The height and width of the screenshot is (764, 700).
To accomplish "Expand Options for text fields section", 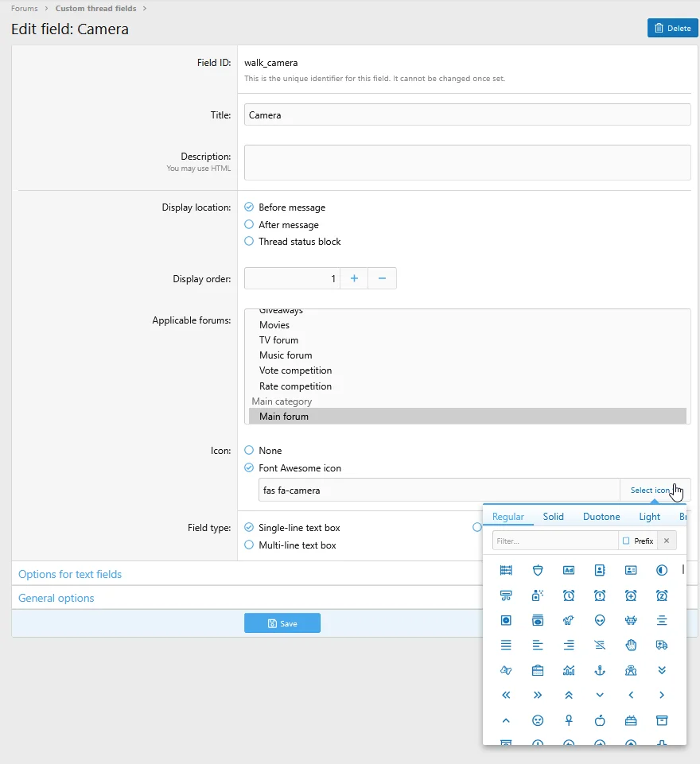I will [x=70, y=574].
